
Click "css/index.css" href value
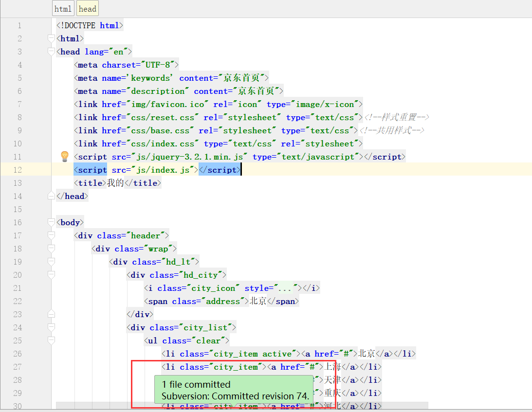pos(163,143)
